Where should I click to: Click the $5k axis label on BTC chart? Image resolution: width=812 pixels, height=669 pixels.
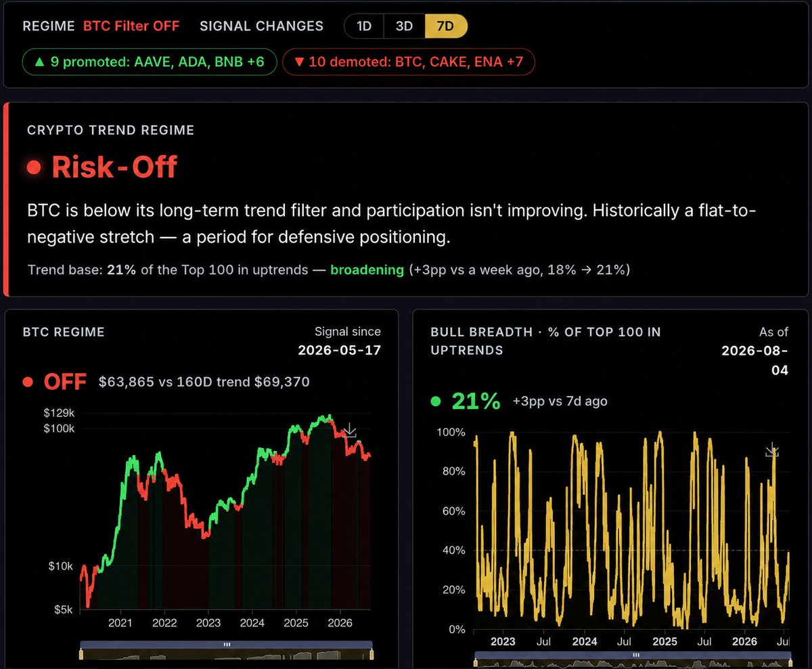coord(64,609)
